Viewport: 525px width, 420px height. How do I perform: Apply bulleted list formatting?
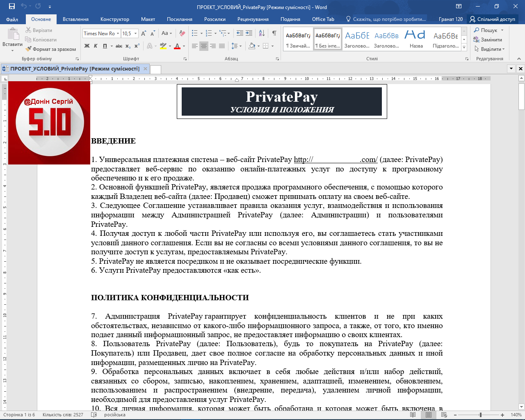pyautogui.click(x=195, y=33)
